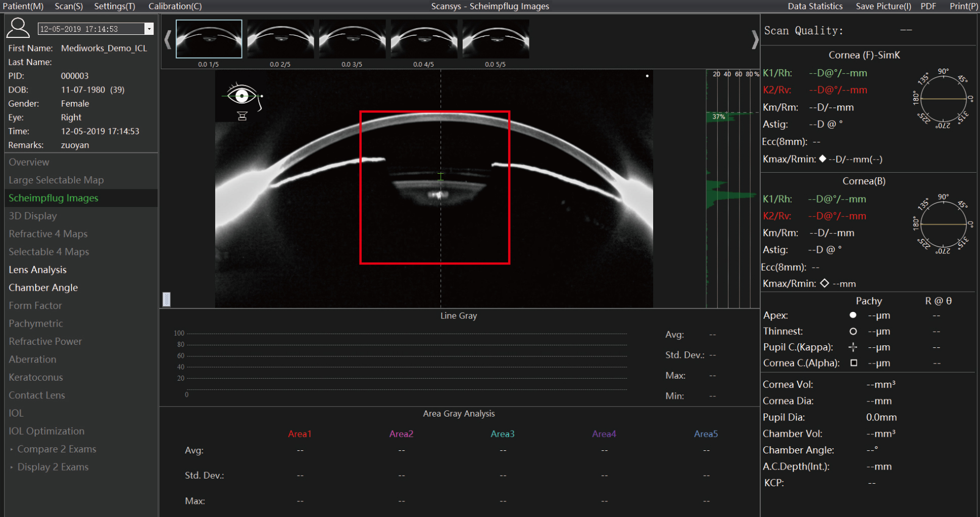Select Scheimpflug thumbnail 0.0 1/5

(209, 39)
